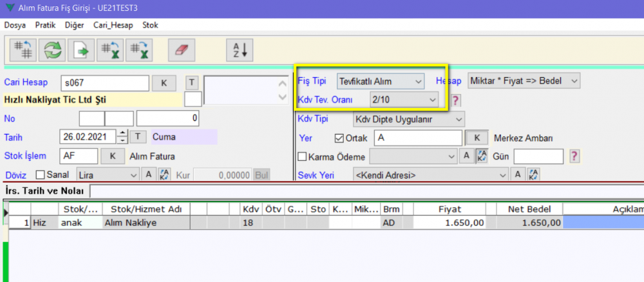Increase the Tarih date with up spinner
This screenshot has height=282, width=644.
point(122,133)
